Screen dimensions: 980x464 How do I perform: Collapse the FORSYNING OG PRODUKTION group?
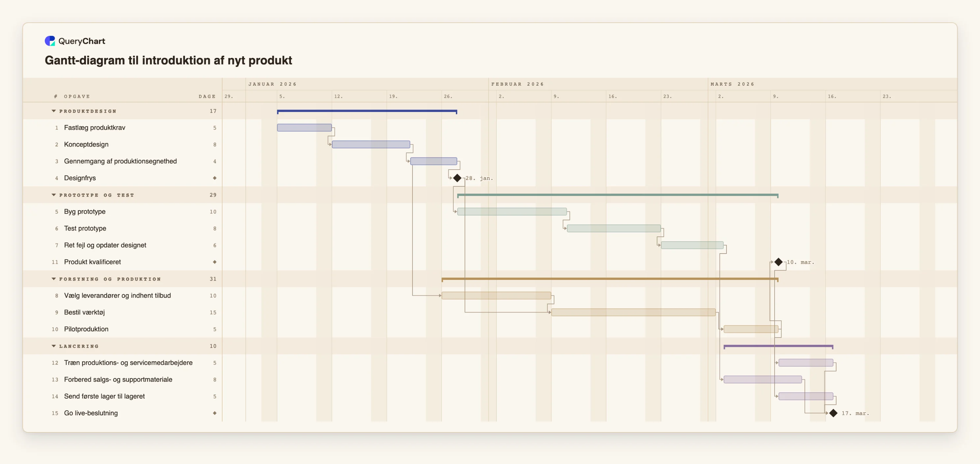[x=54, y=279]
